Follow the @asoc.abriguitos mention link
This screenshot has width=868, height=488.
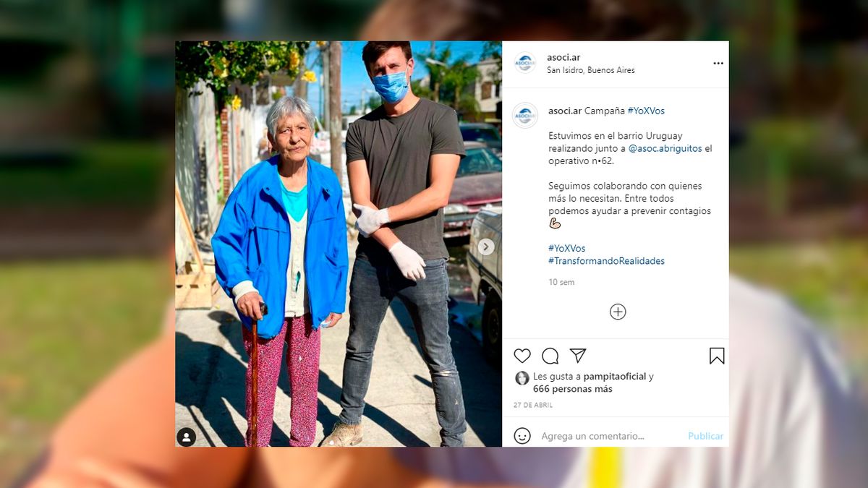pos(665,148)
